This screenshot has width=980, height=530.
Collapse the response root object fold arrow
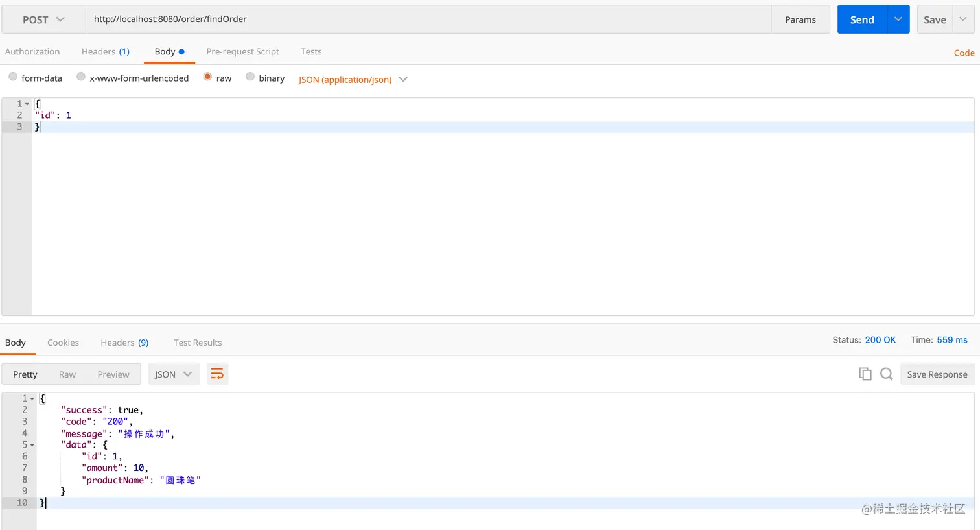point(32,398)
